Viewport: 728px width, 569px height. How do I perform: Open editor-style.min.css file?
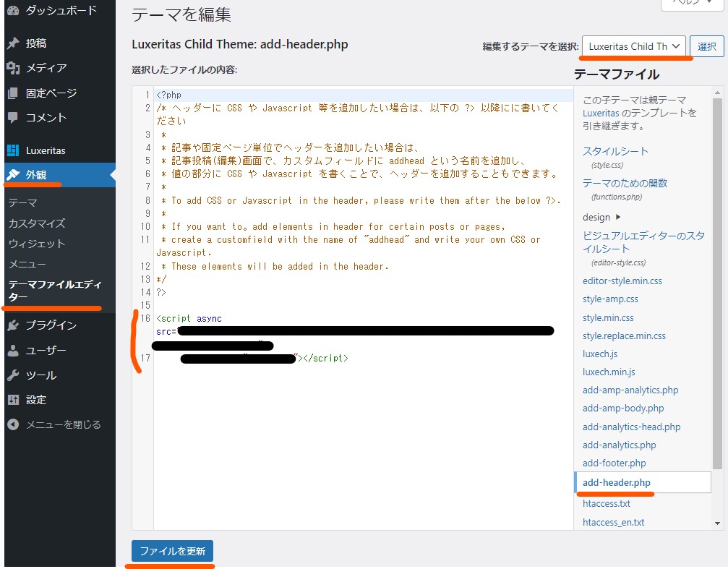click(x=622, y=281)
